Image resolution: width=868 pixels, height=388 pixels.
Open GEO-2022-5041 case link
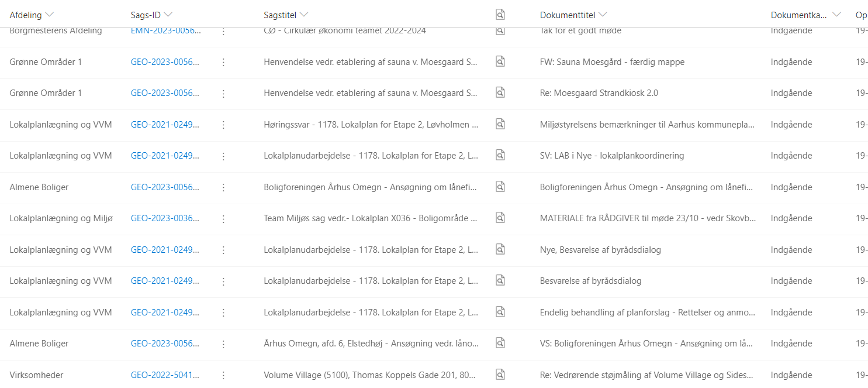[x=165, y=375]
